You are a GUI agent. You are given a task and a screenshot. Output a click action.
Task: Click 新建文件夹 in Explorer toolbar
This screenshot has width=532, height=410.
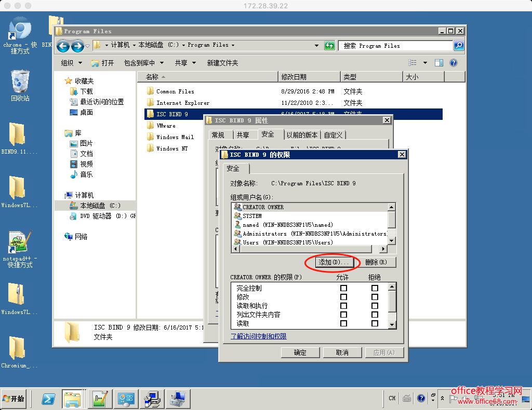(222, 63)
